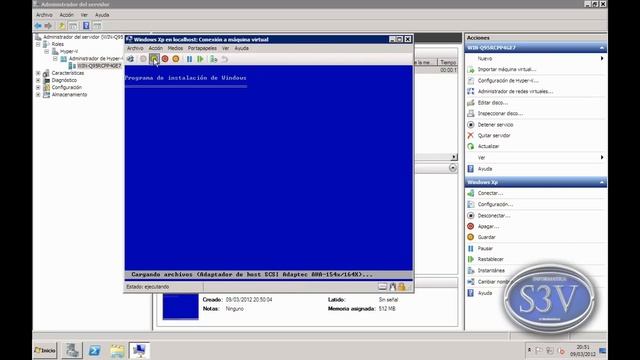
Task: Click the blue Help icon in Server Manager toolbar
Action: [x=86, y=26]
